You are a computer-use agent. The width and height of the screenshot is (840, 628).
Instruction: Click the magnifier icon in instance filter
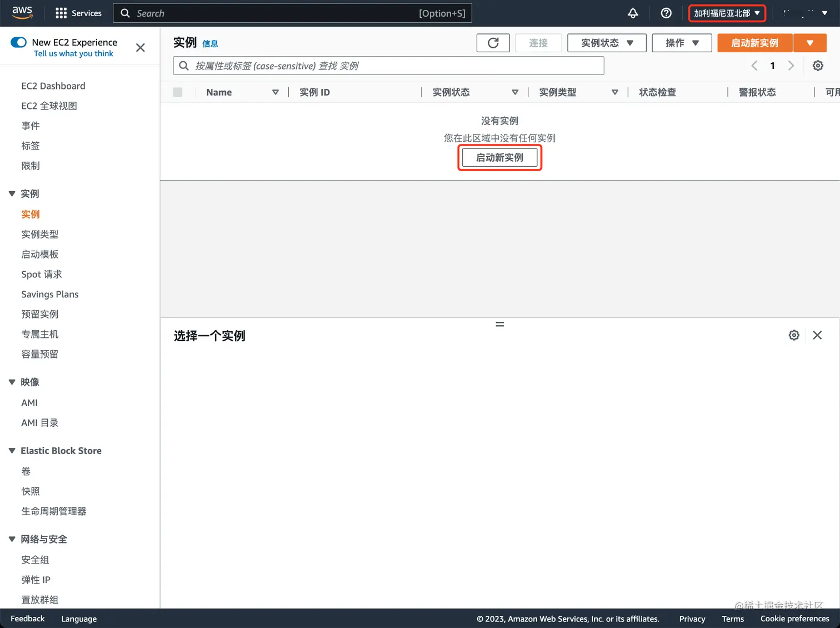pos(184,66)
